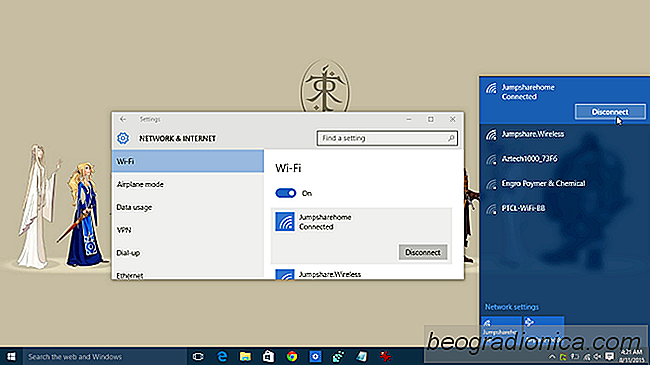The height and width of the screenshot is (365, 650).
Task: Open Airplane mode settings page
Action: pyautogui.click(x=187, y=184)
